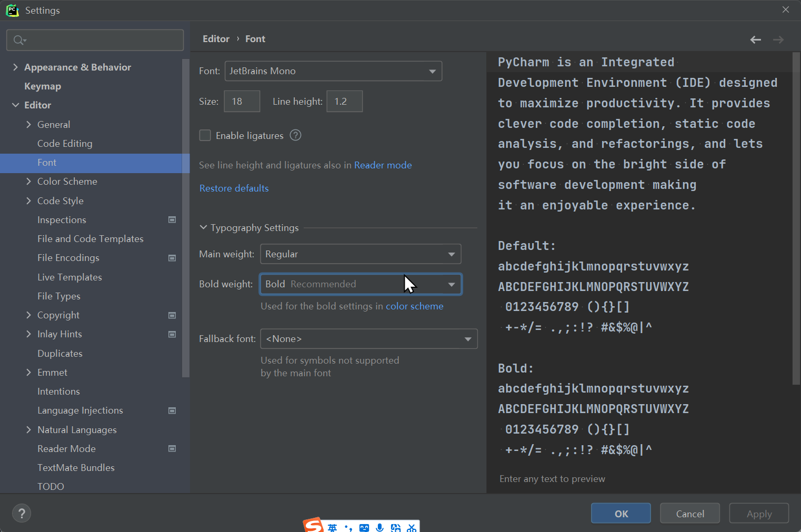Click the help button at bottom left

point(22,513)
